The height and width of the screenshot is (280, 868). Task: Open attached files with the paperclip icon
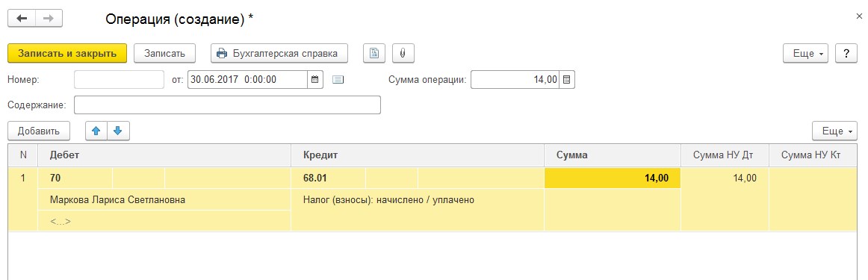pos(403,54)
